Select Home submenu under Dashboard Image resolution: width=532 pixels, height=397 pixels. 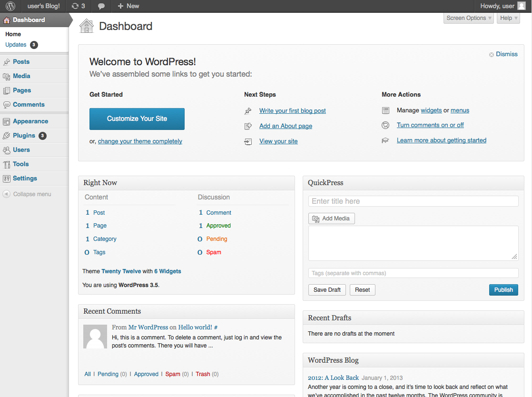13,34
